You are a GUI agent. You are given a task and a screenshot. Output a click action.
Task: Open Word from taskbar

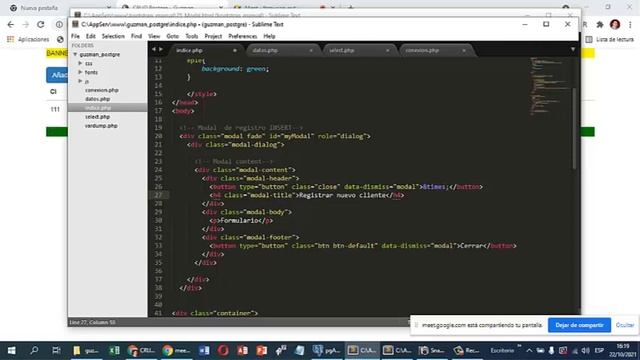click(204, 350)
